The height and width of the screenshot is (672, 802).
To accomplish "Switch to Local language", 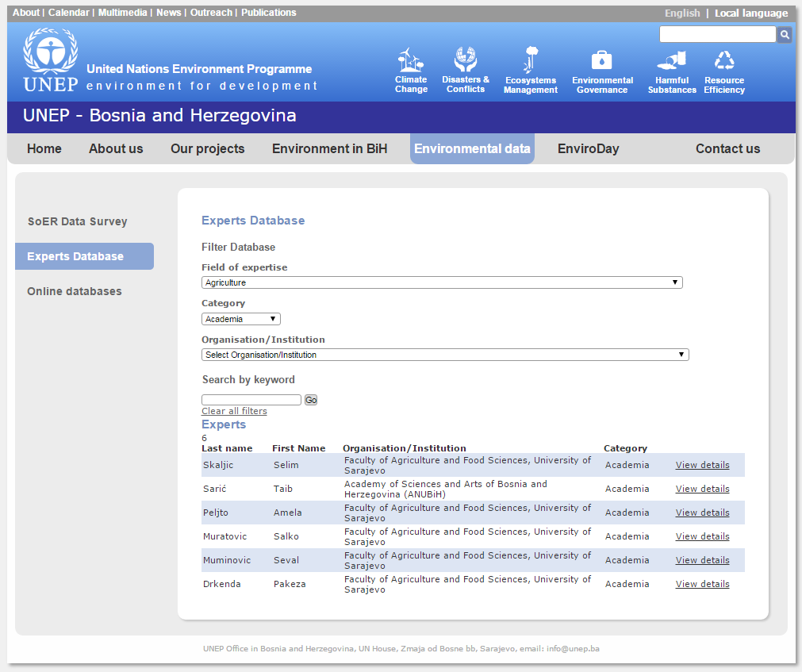I will [x=750, y=13].
